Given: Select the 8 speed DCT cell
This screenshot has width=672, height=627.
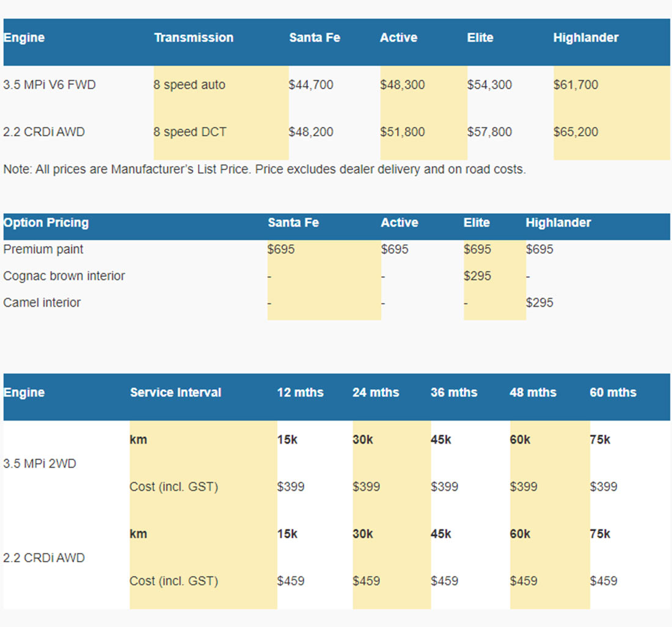Looking at the screenshot, I should coord(189,132).
